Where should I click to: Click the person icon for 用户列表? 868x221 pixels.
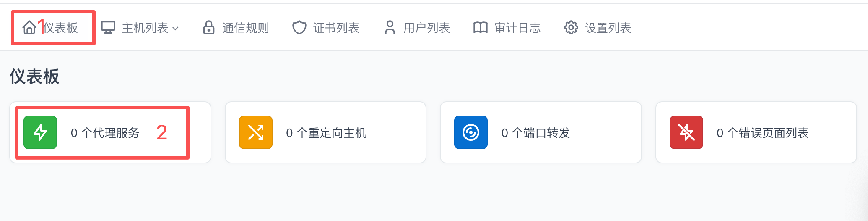[x=390, y=28]
